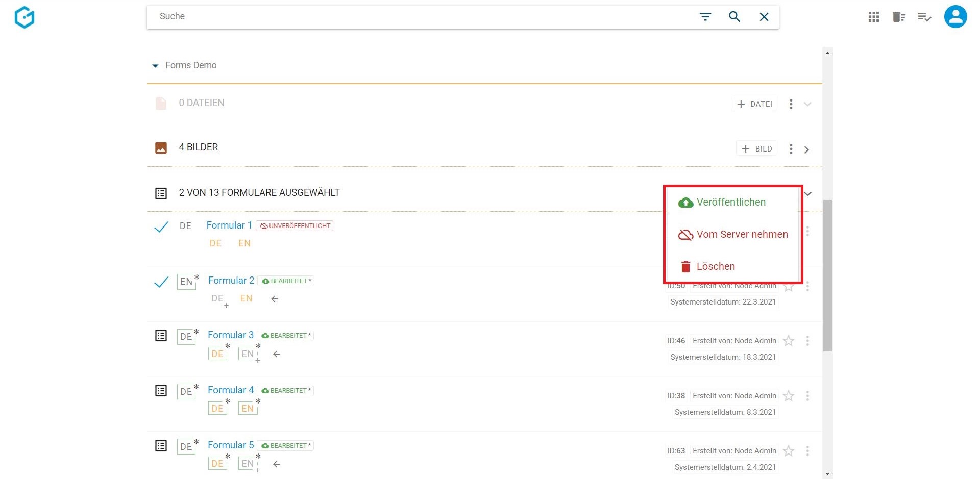The width and height of the screenshot is (980, 479).
Task: Open three-dot menu in Bilder row
Action: 791,149
